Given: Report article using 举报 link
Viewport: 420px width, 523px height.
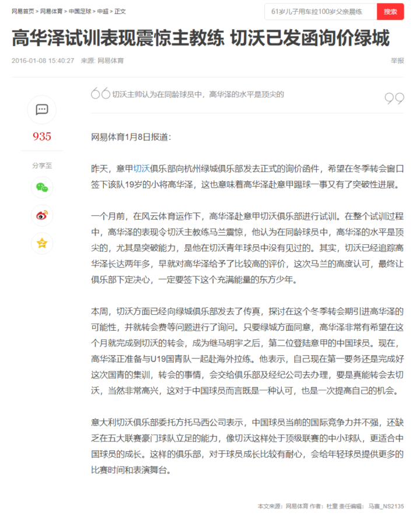Looking at the screenshot, I should (x=397, y=61).
